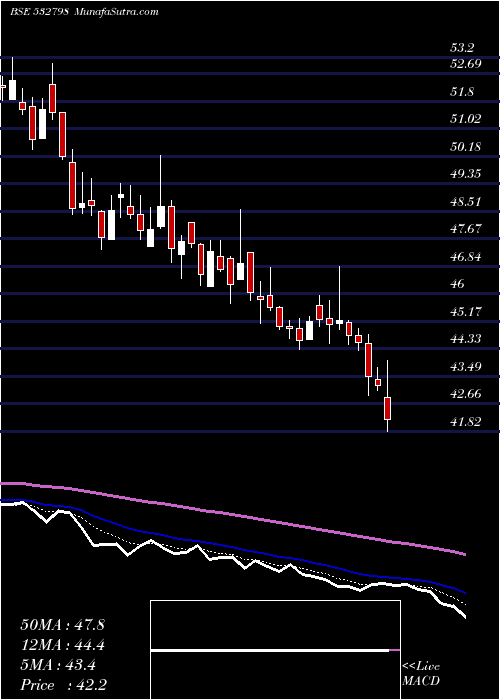
Task: Click the last red candlestick near 42.66
Action: click(x=388, y=408)
